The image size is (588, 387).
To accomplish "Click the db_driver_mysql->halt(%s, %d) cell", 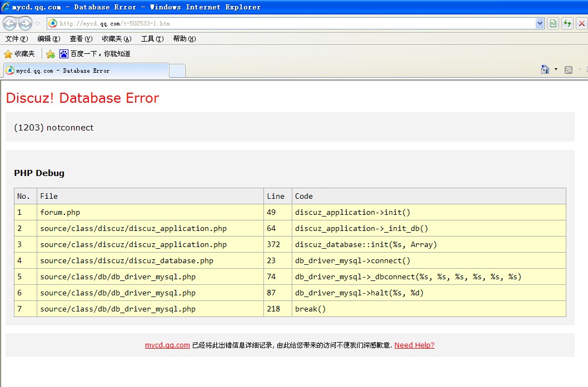I will [x=429, y=293].
